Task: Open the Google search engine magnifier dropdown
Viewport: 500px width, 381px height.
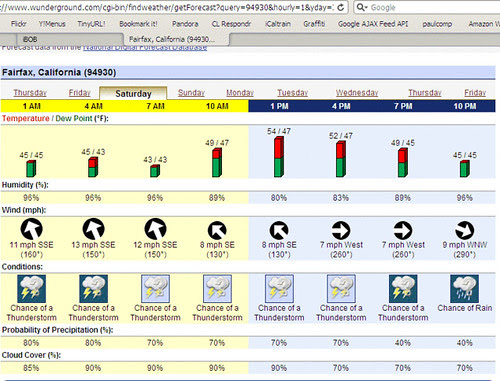Action: coord(361,7)
